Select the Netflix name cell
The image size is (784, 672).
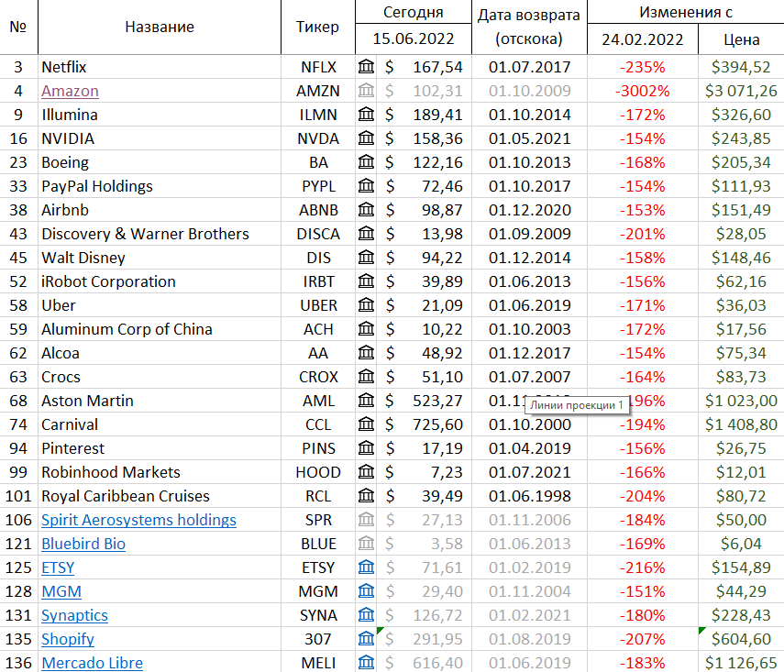point(160,67)
